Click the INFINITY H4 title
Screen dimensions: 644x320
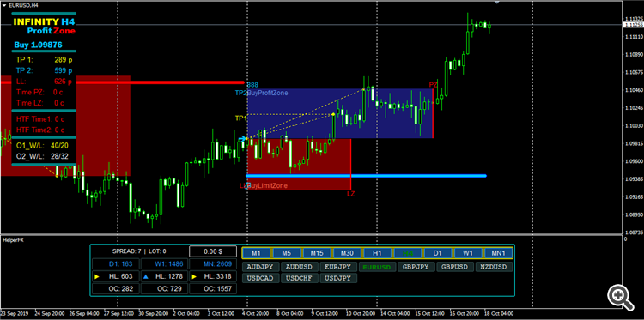tap(44, 21)
